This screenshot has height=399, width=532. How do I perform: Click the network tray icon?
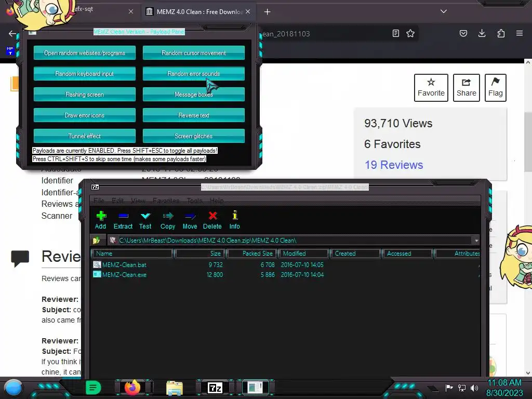(x=462, y=388)
